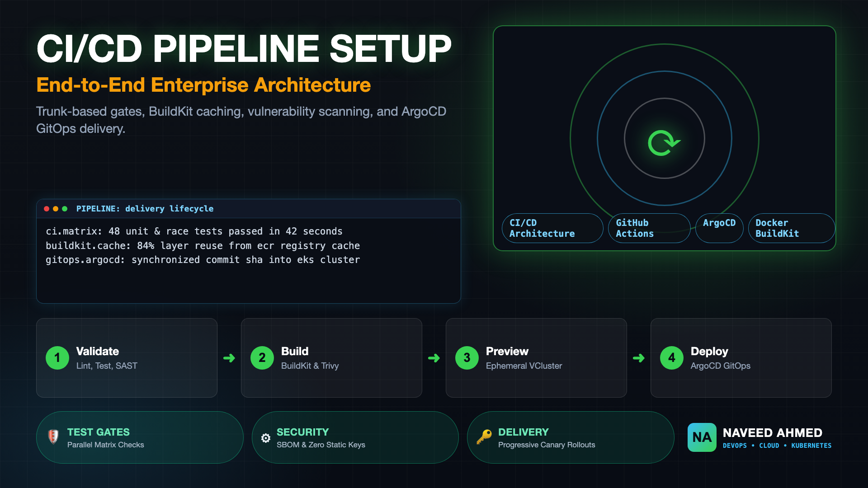868x488 pixels.
Task: Click the 'buildkit.cache' log line
Action: click(x=203, y=246)
